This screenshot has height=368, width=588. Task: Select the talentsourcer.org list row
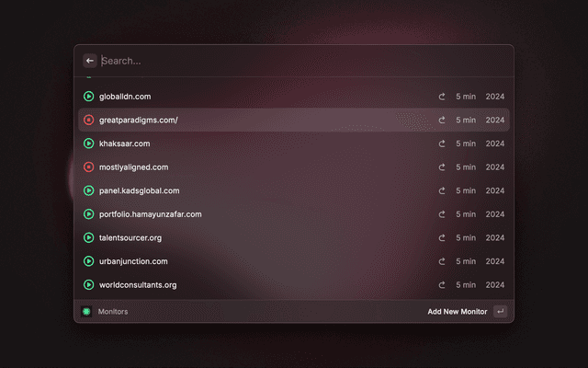276,238
